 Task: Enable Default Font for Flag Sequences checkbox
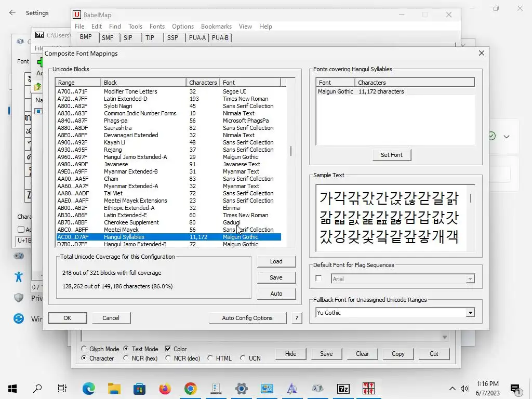[318, 278]
